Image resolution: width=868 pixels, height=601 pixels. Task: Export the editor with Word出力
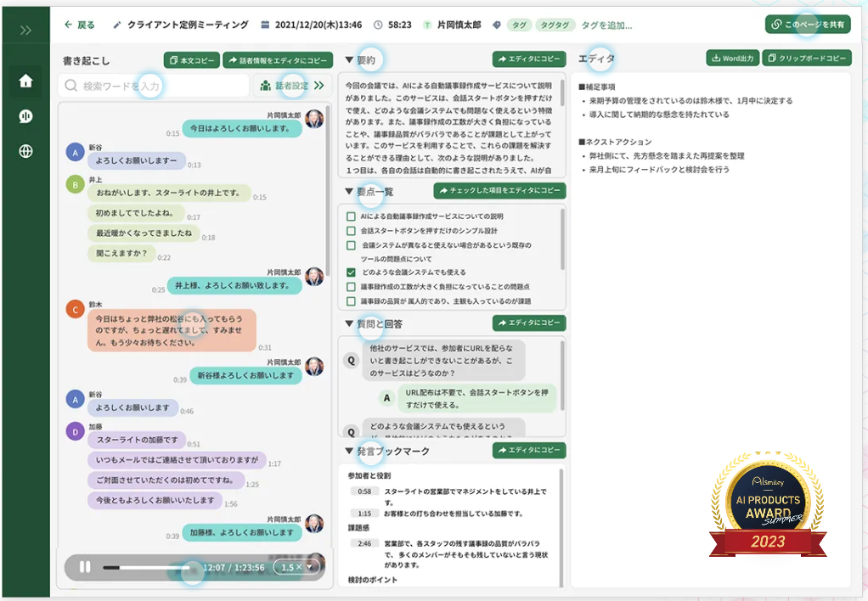pyautogui.click(x=733, y=58)
